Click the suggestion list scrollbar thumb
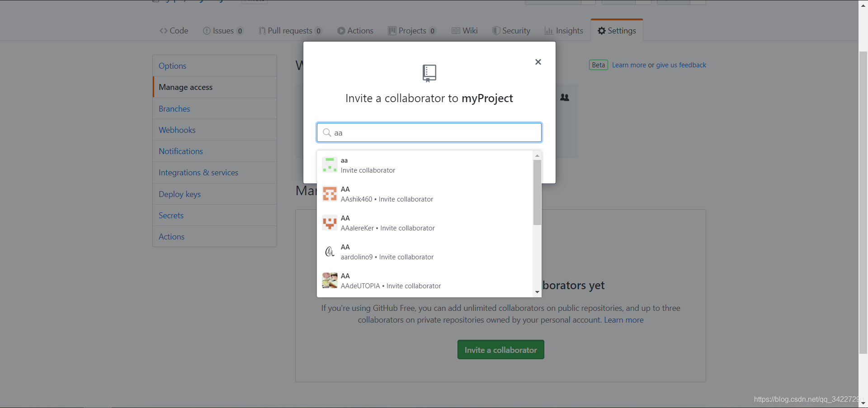Viewport: 868px width, 408px height. point(537,192)
